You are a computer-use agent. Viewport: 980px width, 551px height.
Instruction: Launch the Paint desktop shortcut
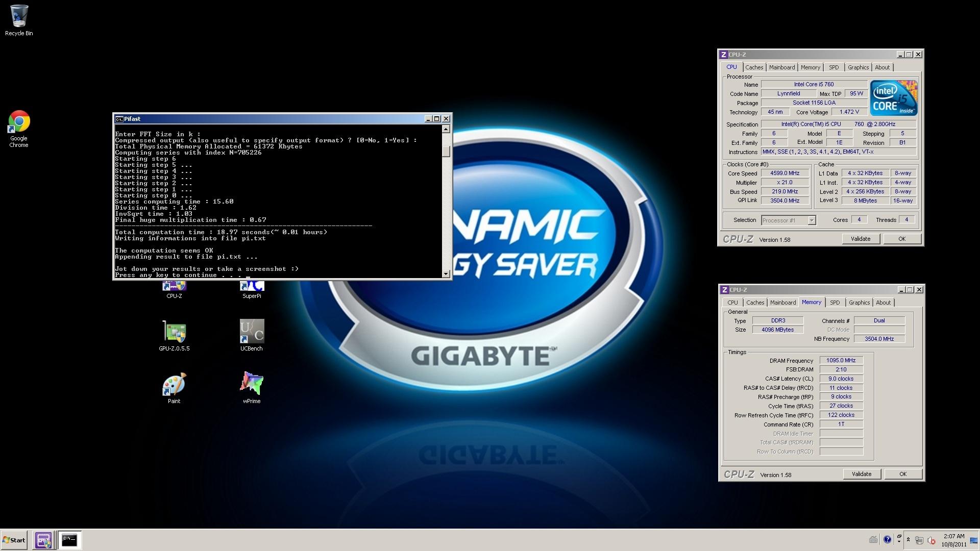(174, 388)
